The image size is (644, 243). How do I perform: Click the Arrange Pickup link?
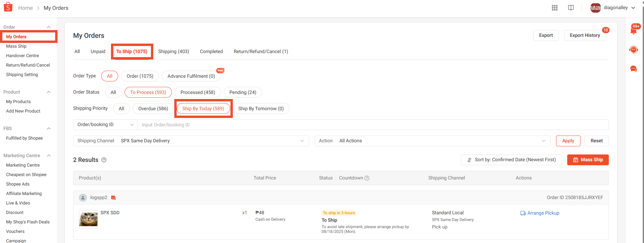[540, 213]
